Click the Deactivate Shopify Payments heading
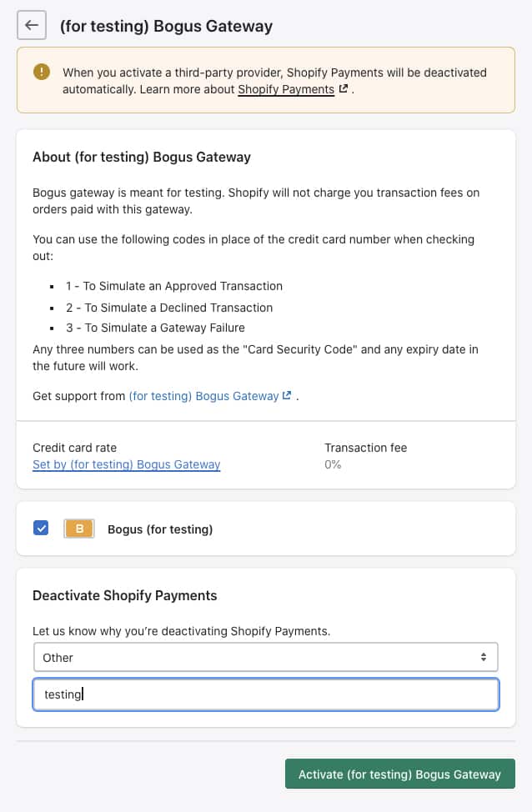This screenshot has width=532, height=812. tap(125, 595)
